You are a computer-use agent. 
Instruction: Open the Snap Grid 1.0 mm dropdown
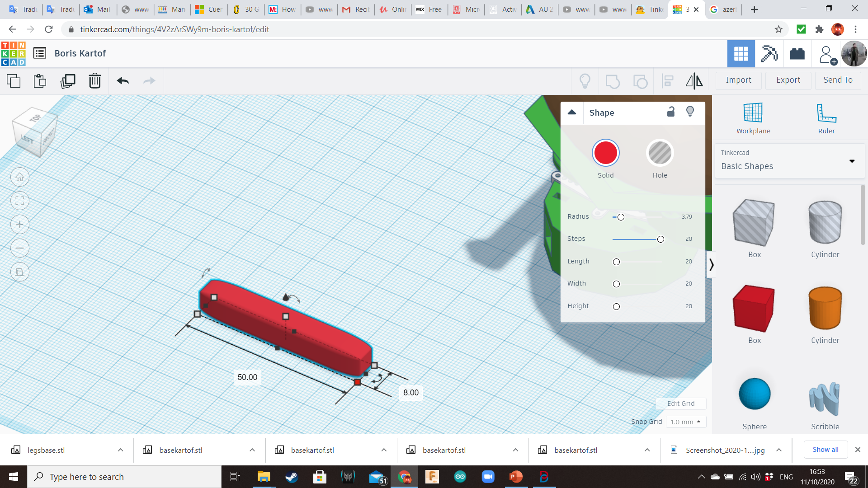click(x=686, y=422)
